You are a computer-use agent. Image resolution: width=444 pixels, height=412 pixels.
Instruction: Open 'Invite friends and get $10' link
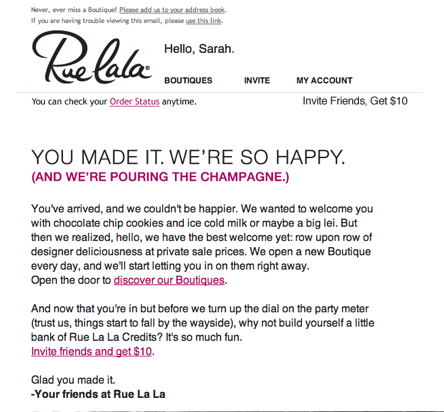pyautogui.click(x=91, y=351)
